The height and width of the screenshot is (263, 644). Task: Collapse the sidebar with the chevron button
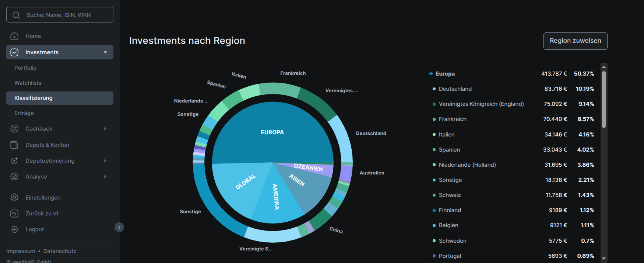tap(119, 227)
